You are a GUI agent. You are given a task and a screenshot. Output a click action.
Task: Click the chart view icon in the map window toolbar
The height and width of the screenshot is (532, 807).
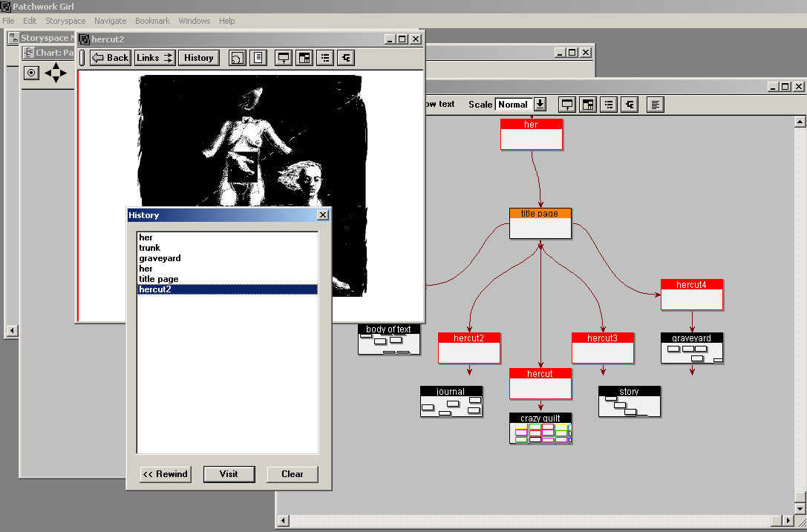[630, 105]
